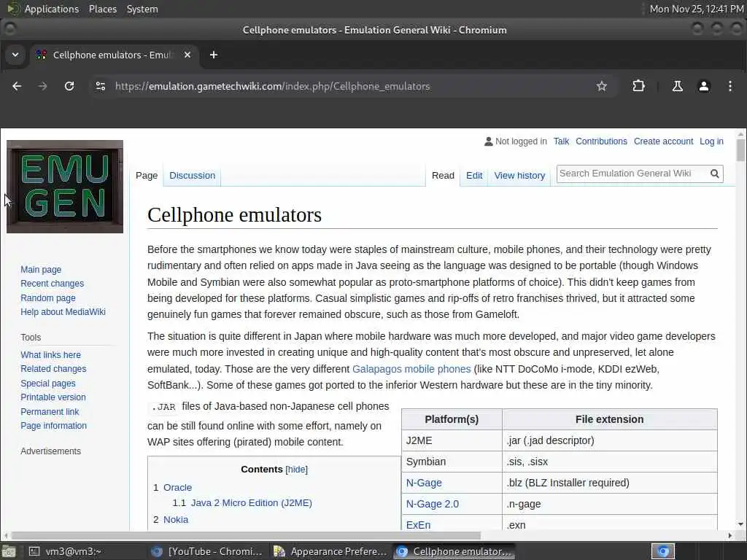Click the browser address bar URL
The image size is (747, 560).
273,86
